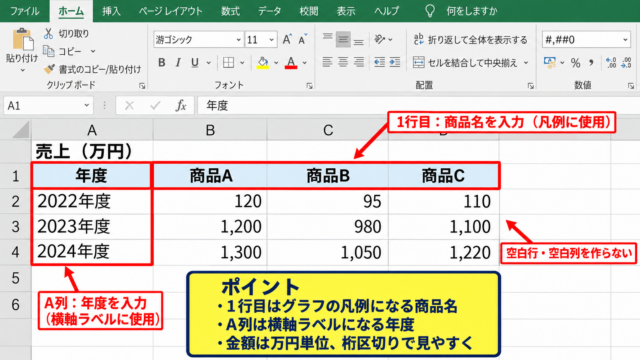Click the Insert Function fx icon
Viewport: 640px width, 360px height.
tap(181, 106)
